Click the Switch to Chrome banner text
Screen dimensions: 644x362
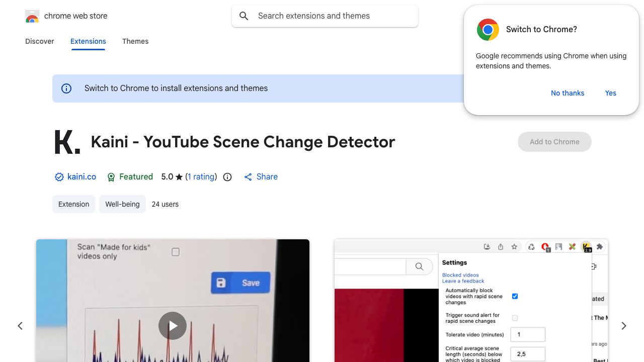pyautogui.click(x=176, y=88)
